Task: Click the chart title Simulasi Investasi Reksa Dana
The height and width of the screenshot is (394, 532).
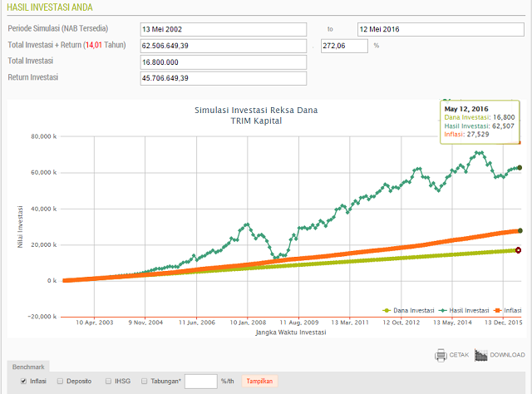Action: [x=256, y=111]
